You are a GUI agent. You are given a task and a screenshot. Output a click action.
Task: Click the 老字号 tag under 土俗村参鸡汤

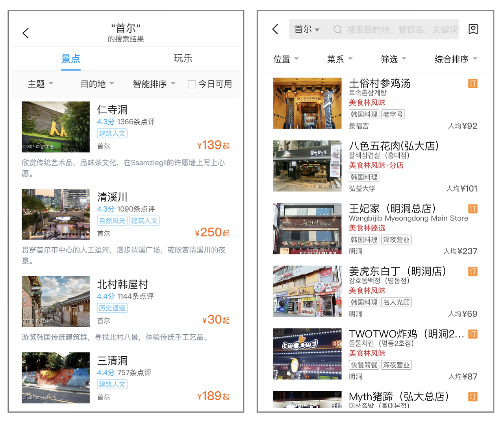393,114
